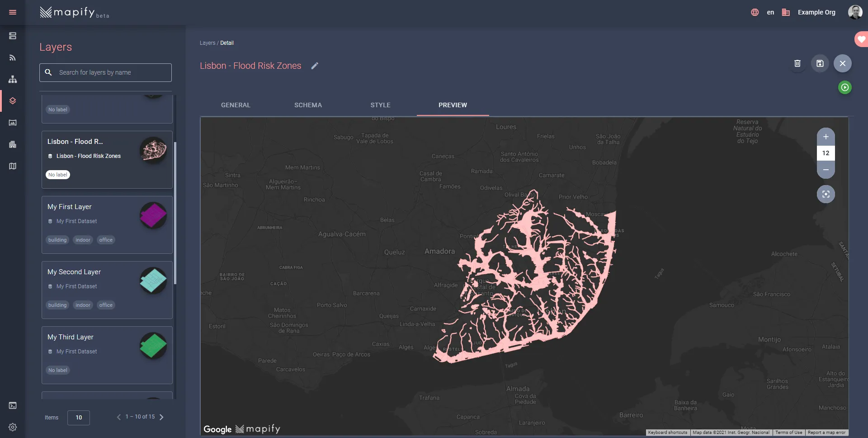Click the globe language icon
The image size is (868, 438).
point(755,12)
